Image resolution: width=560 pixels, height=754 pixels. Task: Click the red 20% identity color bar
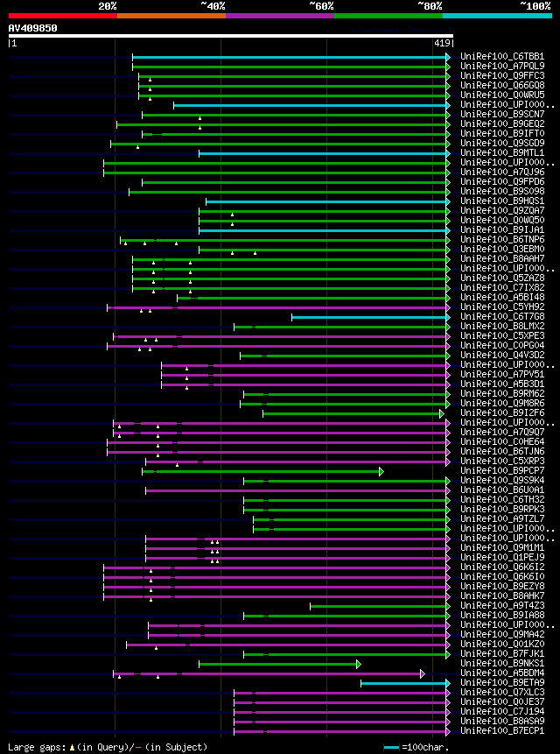(x=63, y=16)
